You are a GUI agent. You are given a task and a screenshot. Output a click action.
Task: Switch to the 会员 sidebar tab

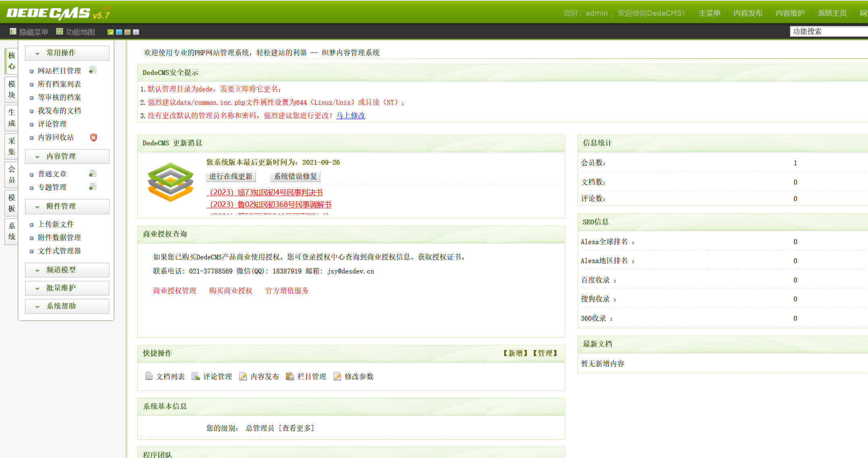pyautogui.click(x=12, y=174)
